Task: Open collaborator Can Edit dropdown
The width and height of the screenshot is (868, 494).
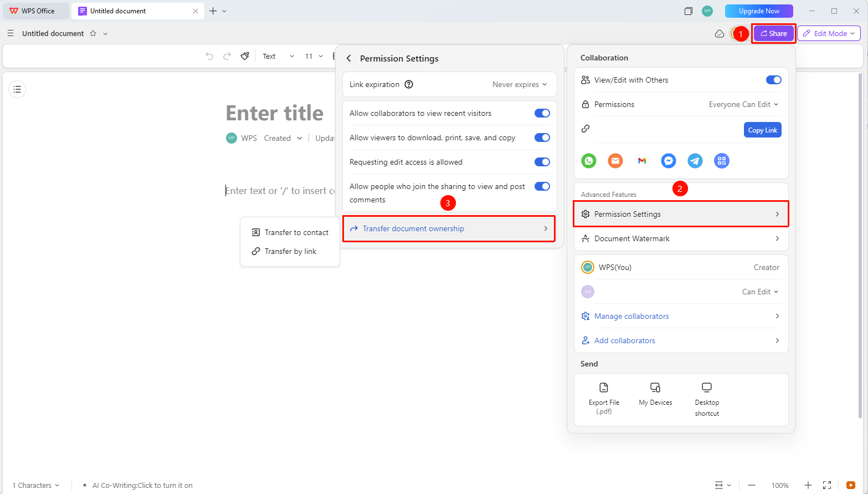Action: [760, 292]
